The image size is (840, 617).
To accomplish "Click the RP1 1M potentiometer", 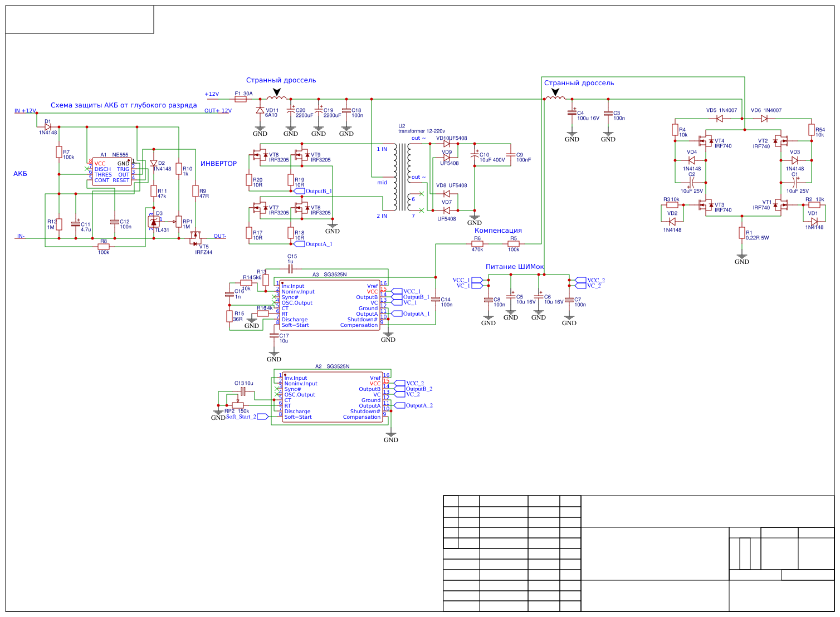I will 178,222.
